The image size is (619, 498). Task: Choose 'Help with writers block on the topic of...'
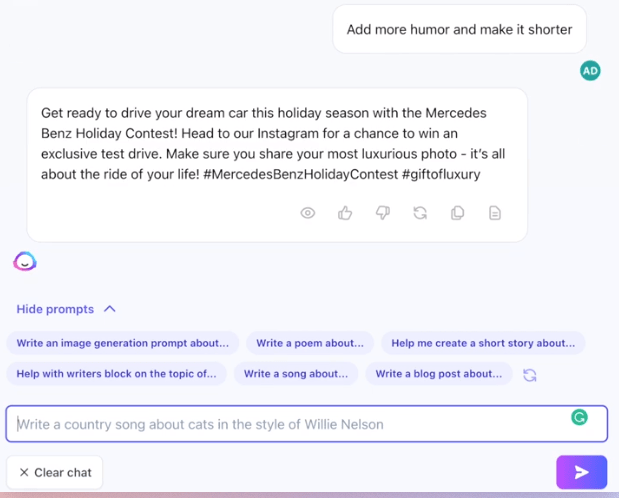pyautogui.click(x=116, y=374)
